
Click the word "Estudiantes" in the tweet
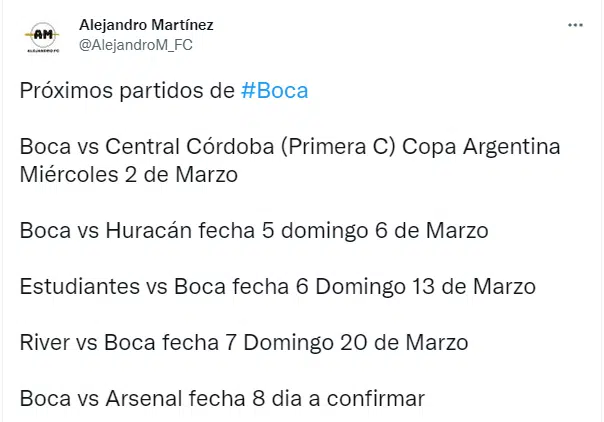pos(80,287)
